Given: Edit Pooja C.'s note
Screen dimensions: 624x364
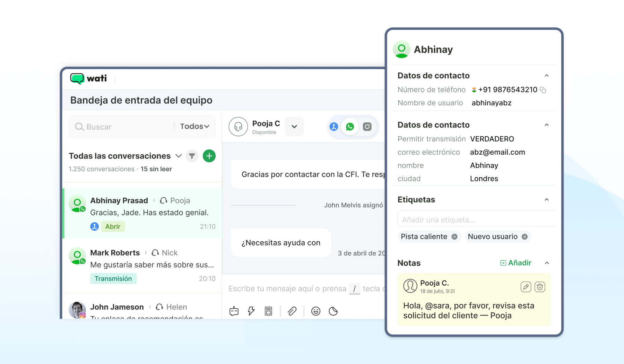Looking at the screenshot, I should pyautogui.click(x=526, y=287).
